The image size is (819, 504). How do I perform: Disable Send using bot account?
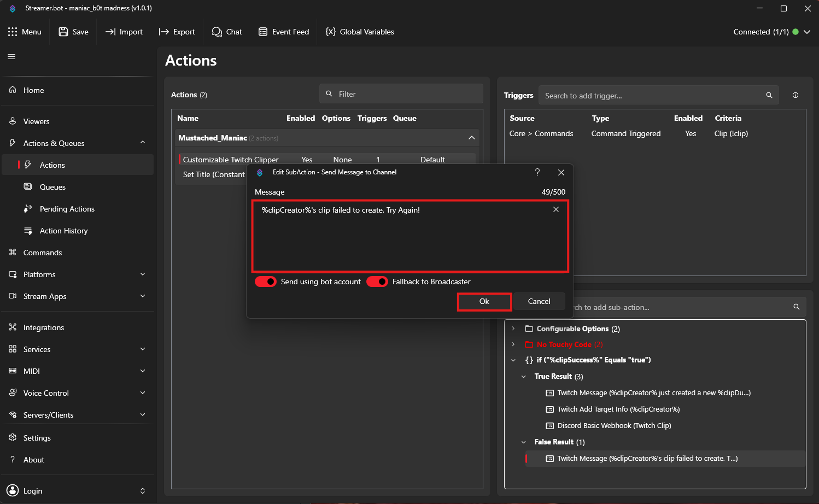(266, 282)
